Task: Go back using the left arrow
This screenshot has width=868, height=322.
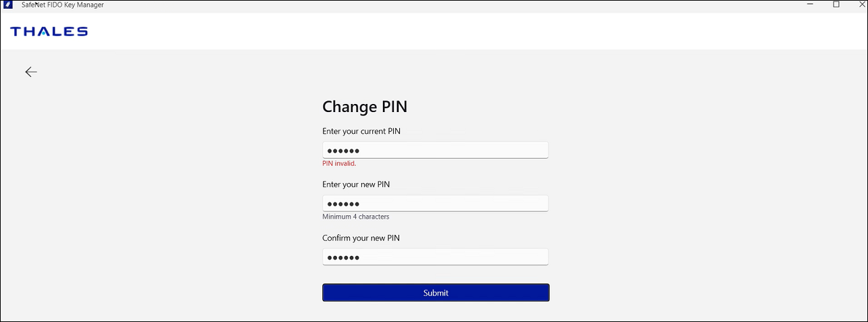Action: 31,72
